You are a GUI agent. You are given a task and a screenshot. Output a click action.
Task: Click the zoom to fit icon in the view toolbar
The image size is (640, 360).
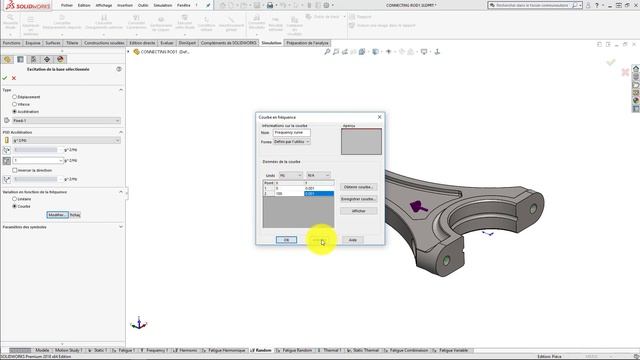327,52
